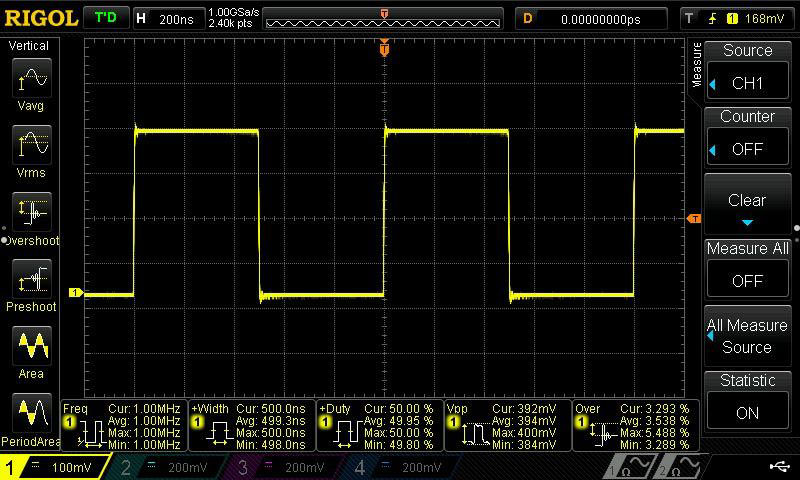The width and height of the screenshot is (800, 480).
Task: Click the USB status icon
Action: point(779,466)
